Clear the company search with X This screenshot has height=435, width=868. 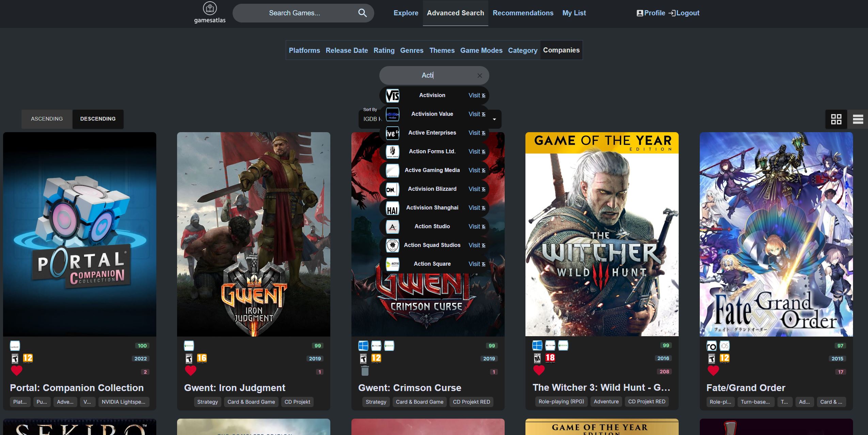pyautogui.click(x=479, y=76)
